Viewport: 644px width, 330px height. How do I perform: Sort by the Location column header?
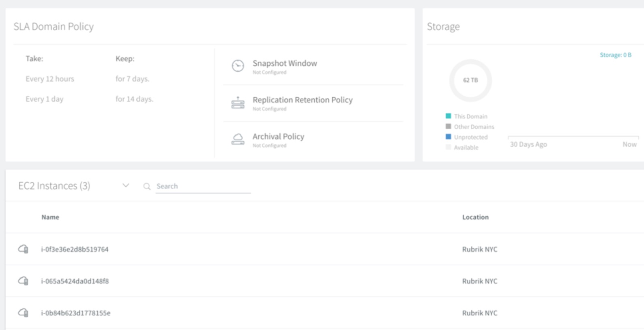click(475, 217)
